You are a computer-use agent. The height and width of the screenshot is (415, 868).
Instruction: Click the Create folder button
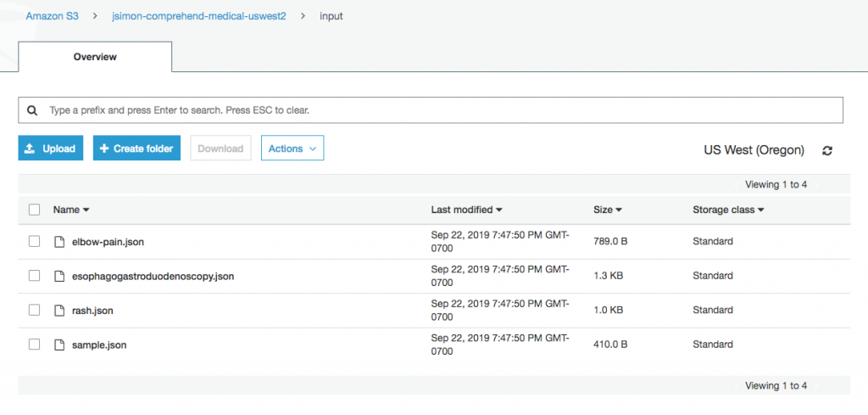point(136,149)
